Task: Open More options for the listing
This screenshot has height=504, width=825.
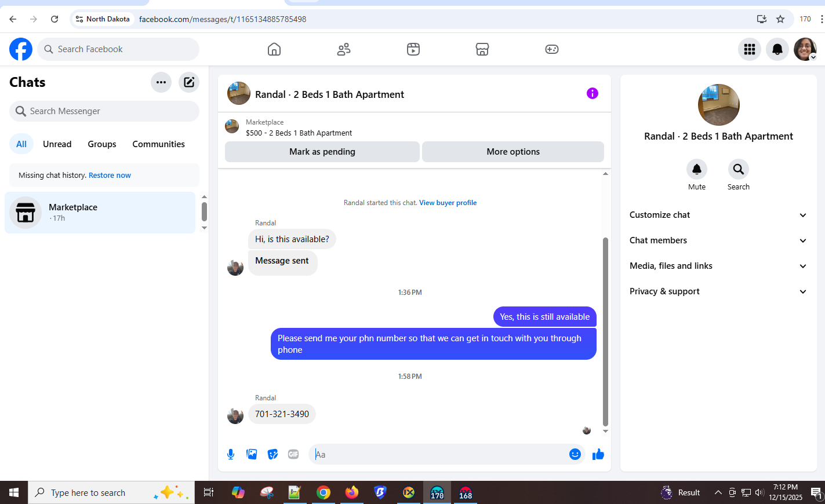Action: point(513,152)
